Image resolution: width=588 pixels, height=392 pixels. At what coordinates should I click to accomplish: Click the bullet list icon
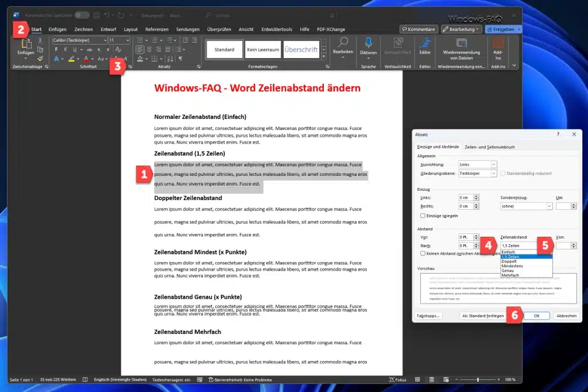coord(140,40)
